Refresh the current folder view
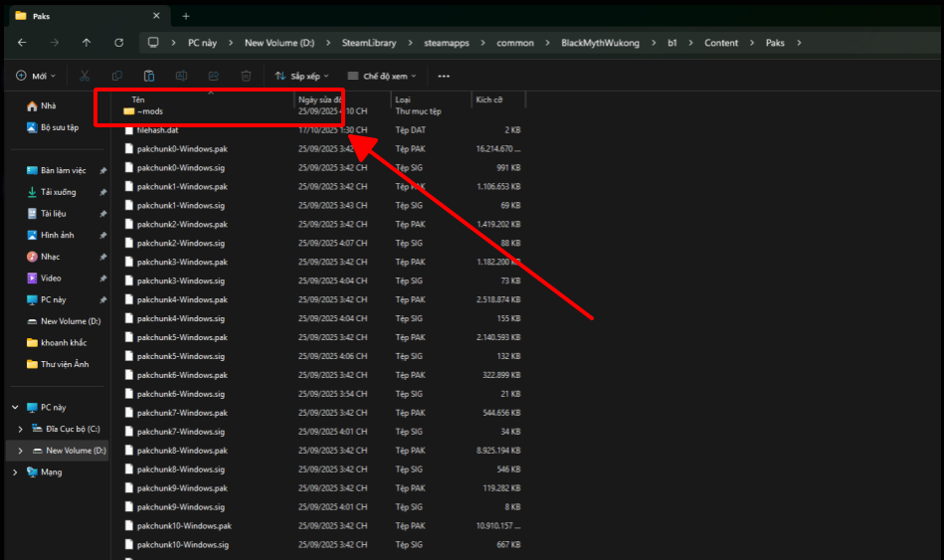 coord(119,43)
